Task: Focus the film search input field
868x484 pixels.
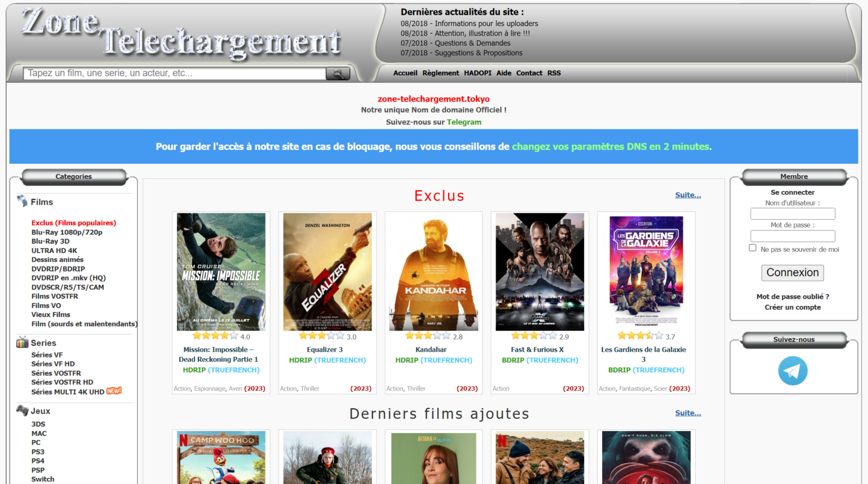Action: (175, 73)
